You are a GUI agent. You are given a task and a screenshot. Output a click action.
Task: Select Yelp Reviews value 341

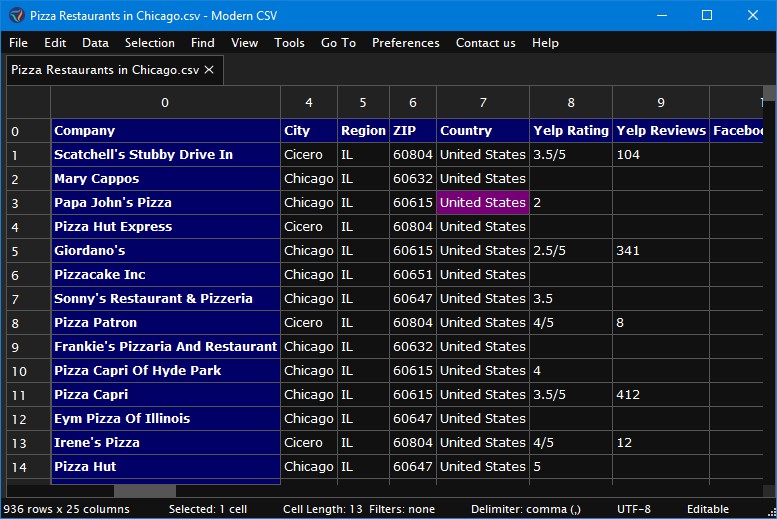coord(661,251)
